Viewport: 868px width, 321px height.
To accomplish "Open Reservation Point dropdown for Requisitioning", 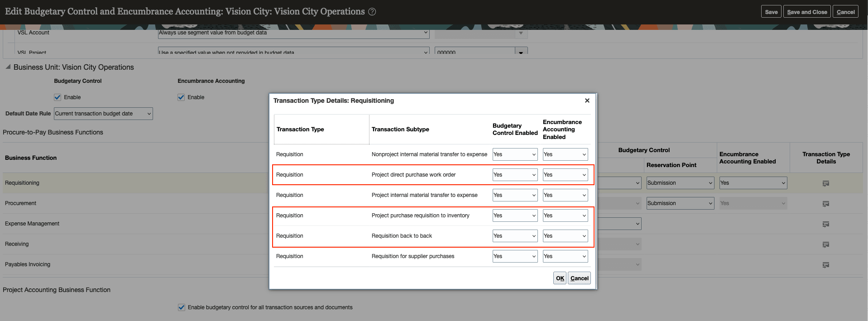I will click(680, 183).
